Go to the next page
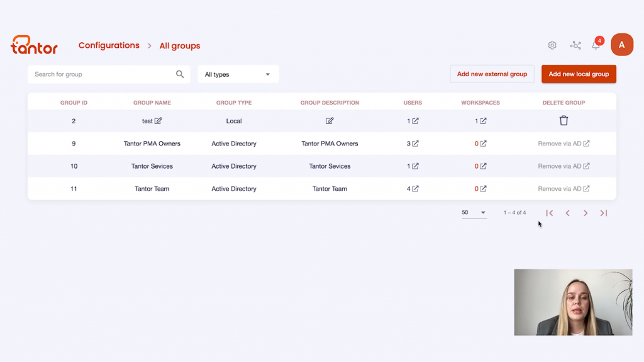Viewport: 644px width, 362px height. [x=586, y=213]
